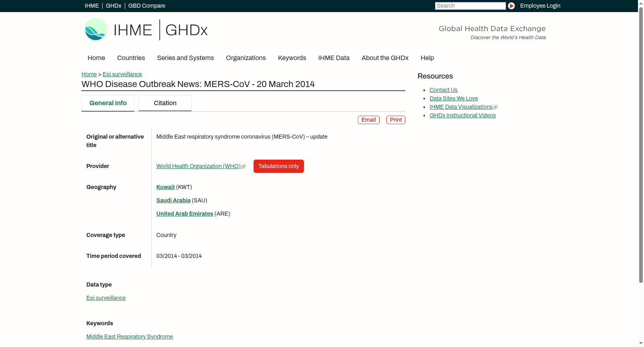Image resolution: width=644 pixels, height=347 pixels.
Task: Click time period value '03/2014 - 03/2014'
Action: [179, 256]
